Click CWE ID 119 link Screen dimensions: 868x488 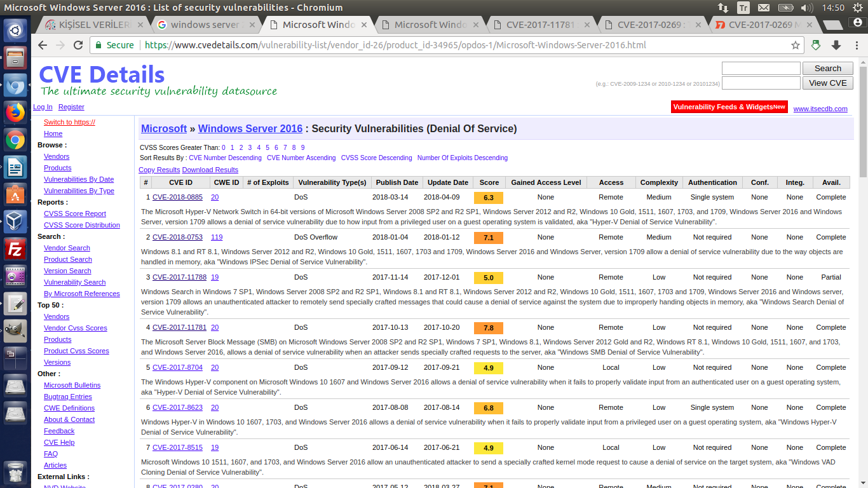click(217, 237)
